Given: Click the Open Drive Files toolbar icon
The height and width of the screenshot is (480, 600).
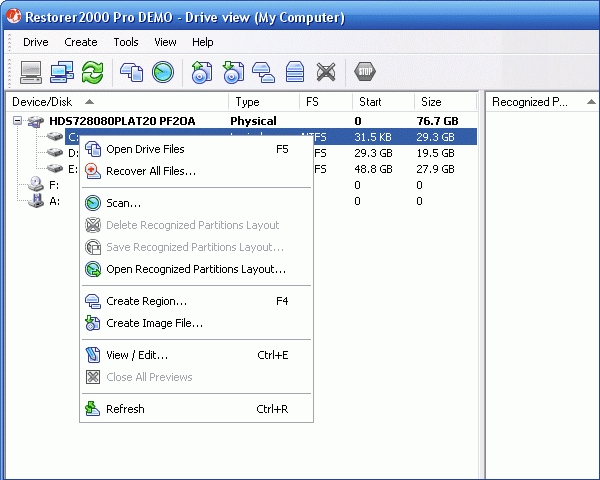Looking at the screenshot, I should tap(132, 72).
